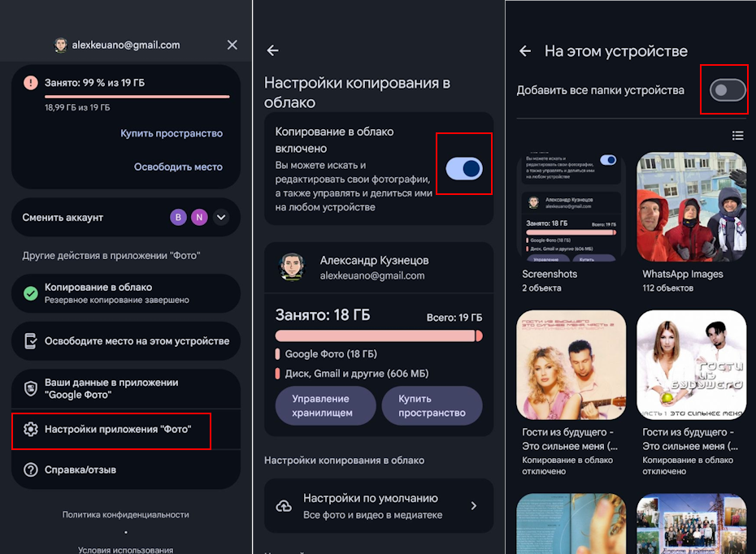Click the red storage warning icon
This screenshot has height=554, width=756.
pyautogui.click(x=31, y=83)
